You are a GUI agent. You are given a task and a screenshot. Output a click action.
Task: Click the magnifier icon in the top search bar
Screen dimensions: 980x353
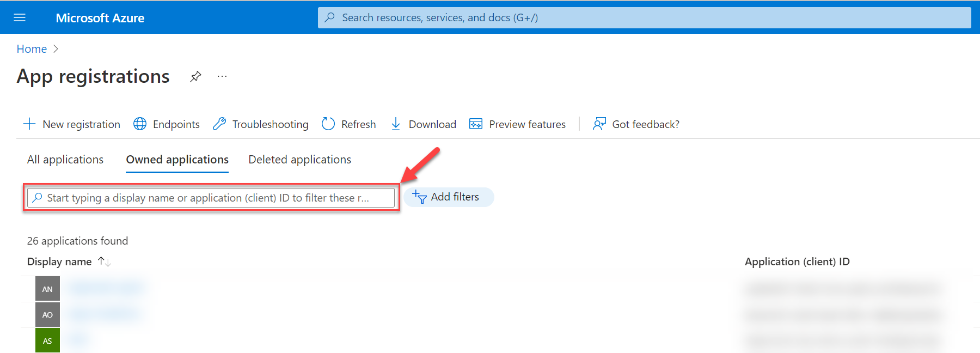(x=329, y=17)
